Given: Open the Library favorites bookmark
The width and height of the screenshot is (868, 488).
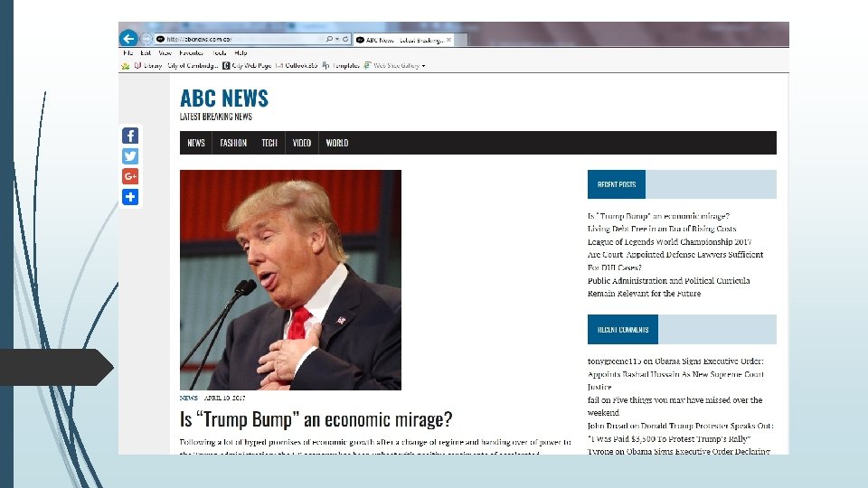Looking at the screenshot, I should pos(147,65).
